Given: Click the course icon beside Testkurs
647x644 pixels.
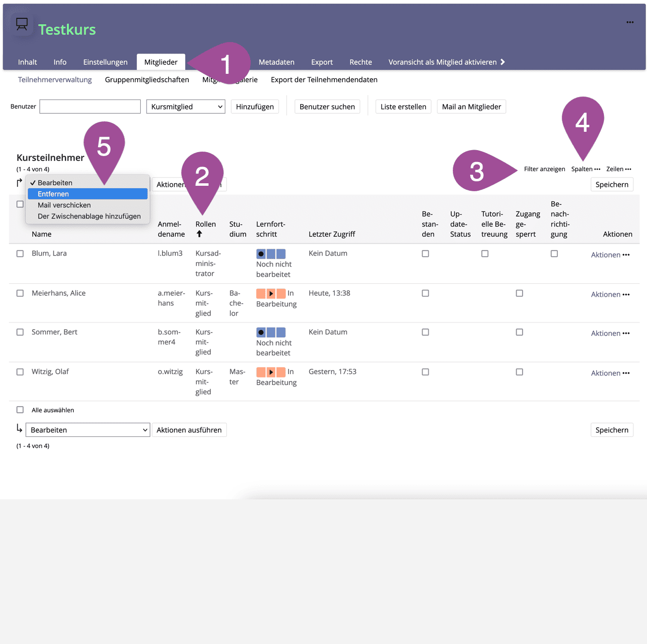Looking at the screenshot, I should 22,24.
